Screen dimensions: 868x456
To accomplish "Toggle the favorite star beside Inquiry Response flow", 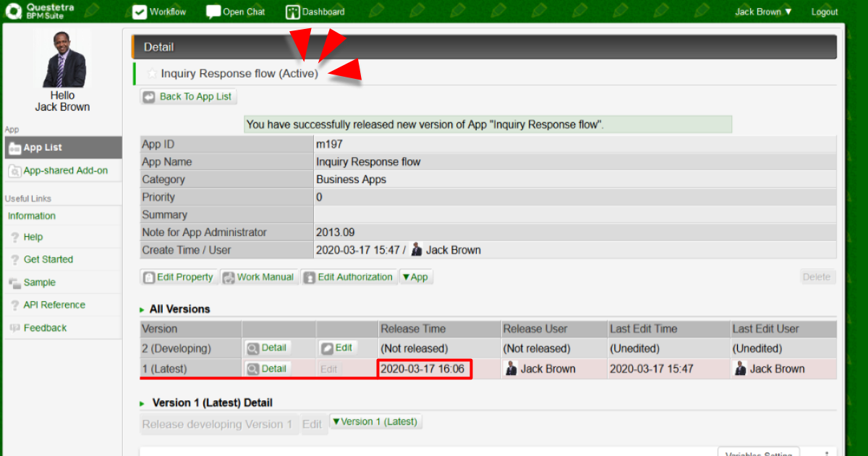I will (x=152, y=73).
